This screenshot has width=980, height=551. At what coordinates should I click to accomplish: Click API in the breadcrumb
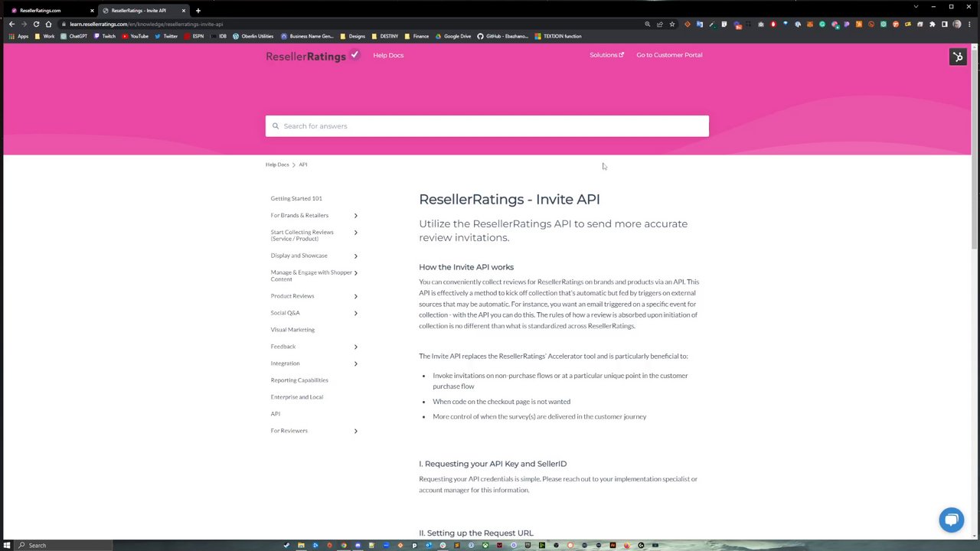[x=303, y=165]
